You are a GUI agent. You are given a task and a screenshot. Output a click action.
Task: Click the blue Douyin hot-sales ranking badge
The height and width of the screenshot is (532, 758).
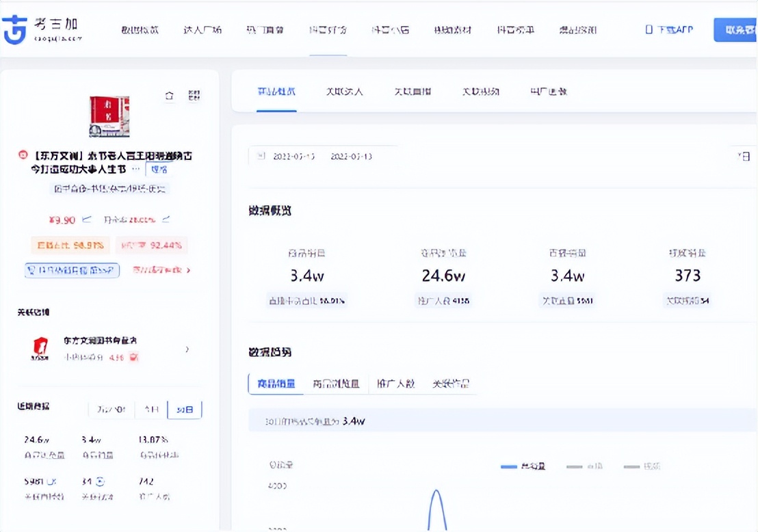[x=72, y=270]
